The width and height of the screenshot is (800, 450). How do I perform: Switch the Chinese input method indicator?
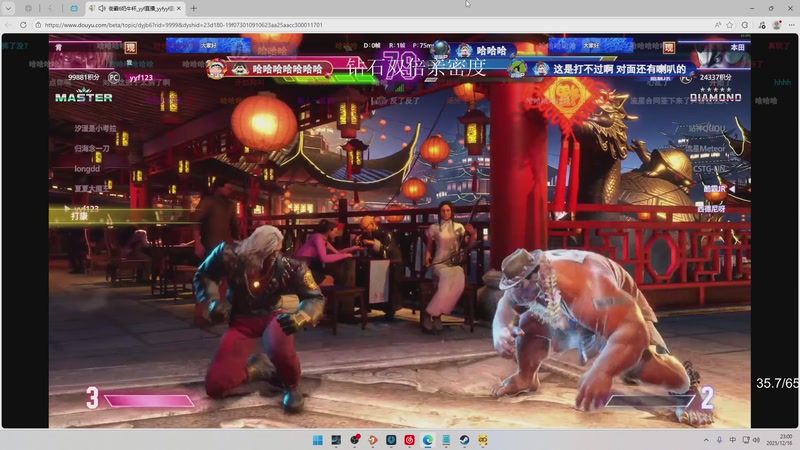[x=733, y=440]
